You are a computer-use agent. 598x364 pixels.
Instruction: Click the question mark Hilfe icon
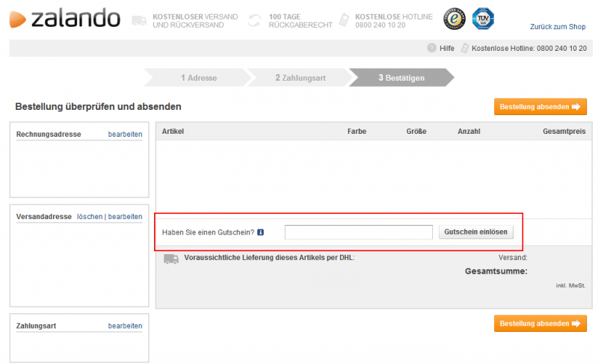tap(431, 49)
